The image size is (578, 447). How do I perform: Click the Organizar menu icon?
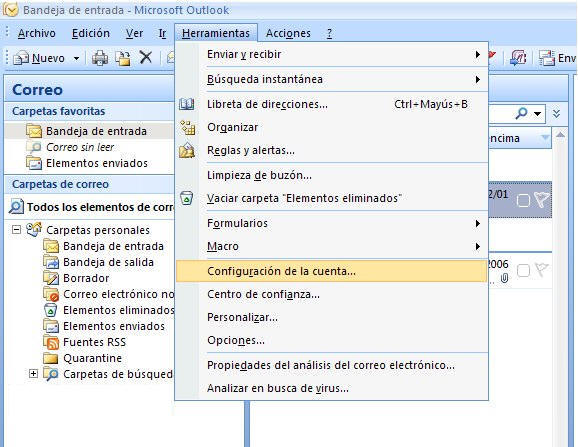pyautogui.click(x=187, y=127)
